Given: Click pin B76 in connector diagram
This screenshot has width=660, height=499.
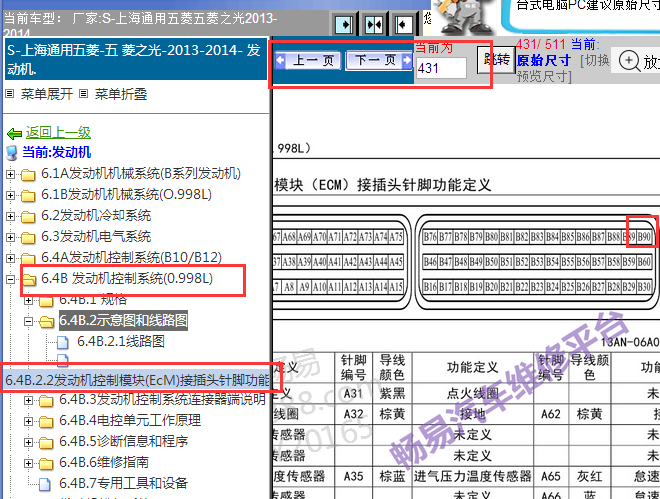Looking at the screenshot, I should pyautogui.click(x=430, y=237).
